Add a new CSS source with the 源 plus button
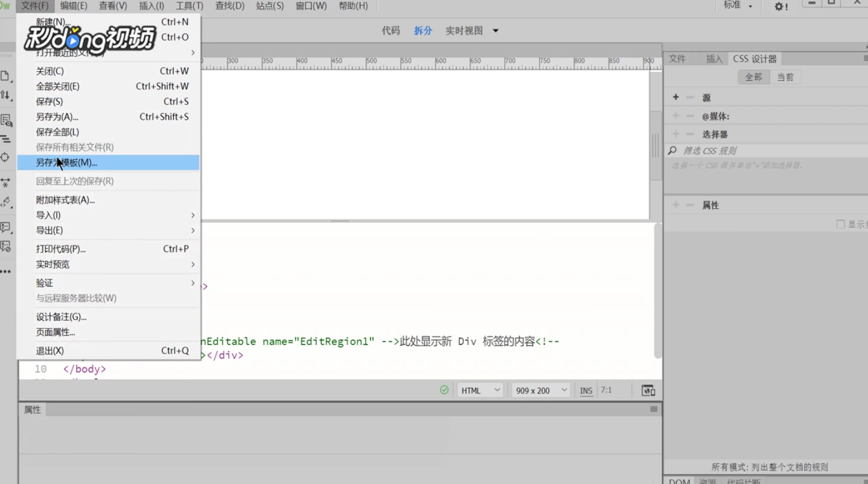Screen dimensions: 868x484 click(675, 97)
